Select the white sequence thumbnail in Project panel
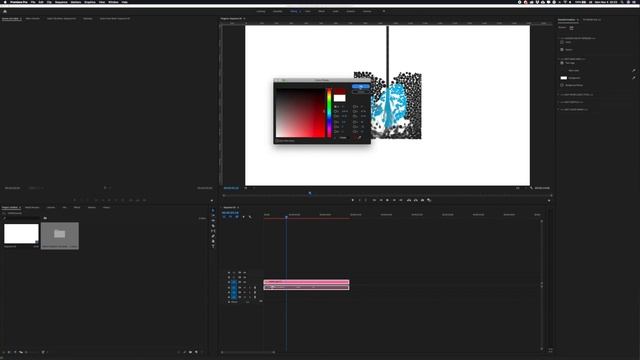 (x=21, y=233)
